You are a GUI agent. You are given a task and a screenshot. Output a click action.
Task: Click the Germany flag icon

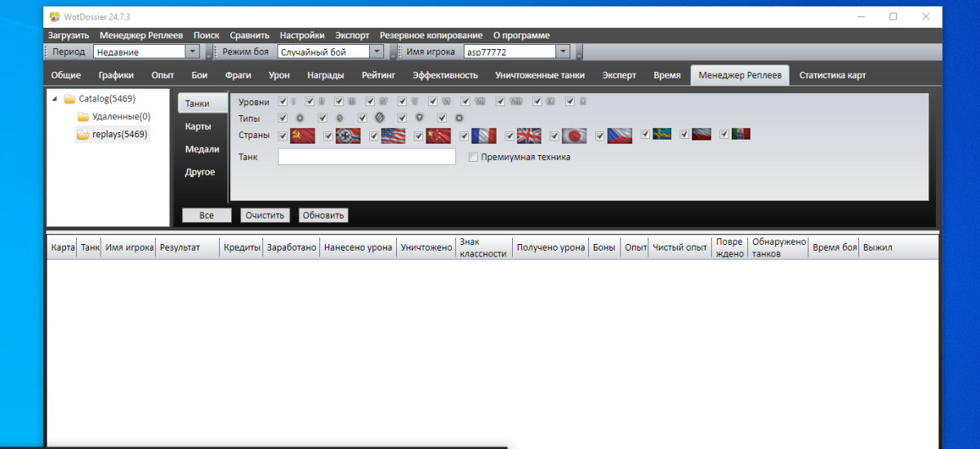(348, 136)
